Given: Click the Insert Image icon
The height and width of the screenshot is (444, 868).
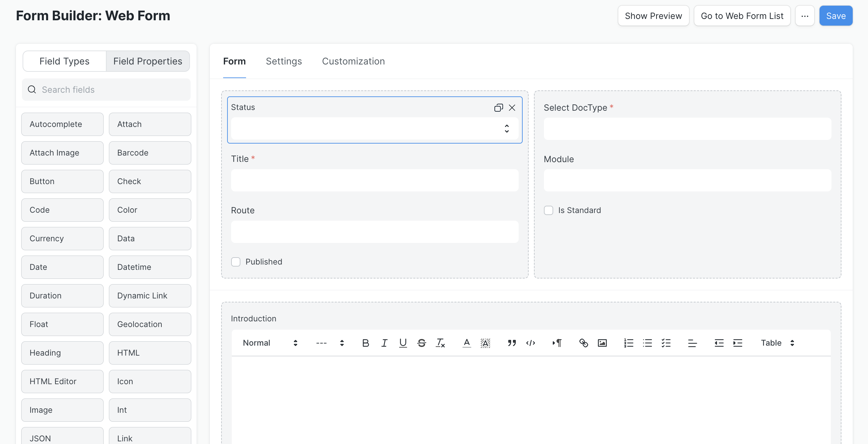Looking at the screenshot, I should [602, 343].
